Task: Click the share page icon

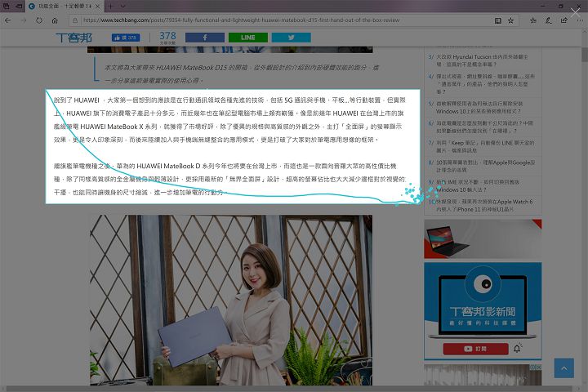Action: [x=563, y=20]
